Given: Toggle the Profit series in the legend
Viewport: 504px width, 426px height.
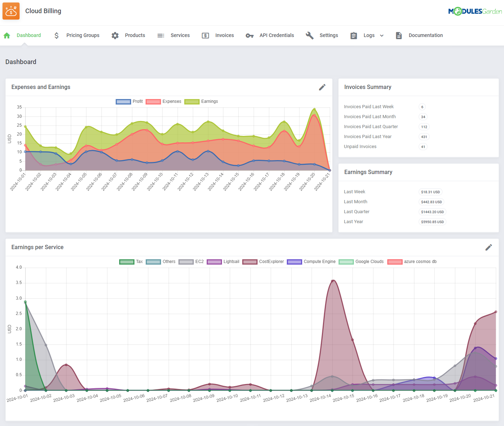Looking at the screenshot, I should (129, 101).
